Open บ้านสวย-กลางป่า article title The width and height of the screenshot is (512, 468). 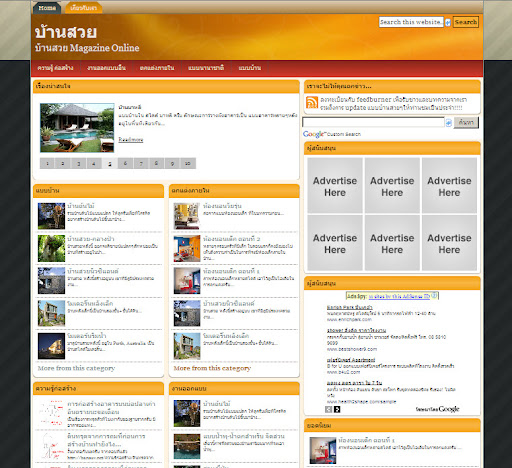(91, 239)
